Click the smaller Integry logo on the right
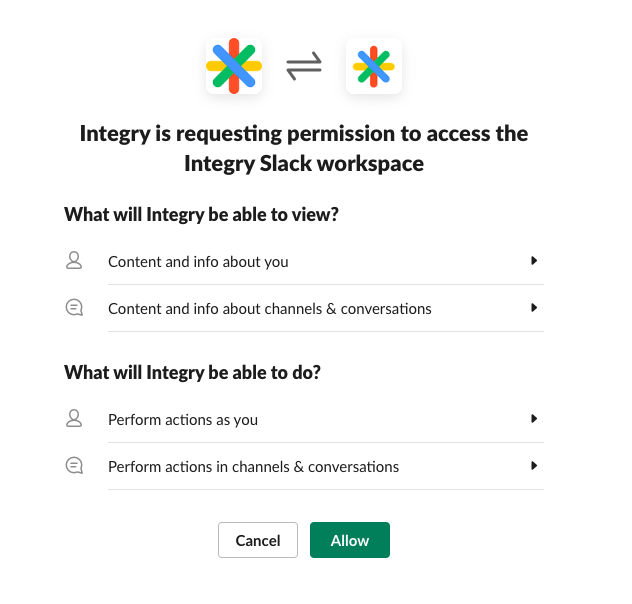Viewport: 632px width, 604px height. click(374, 66)
